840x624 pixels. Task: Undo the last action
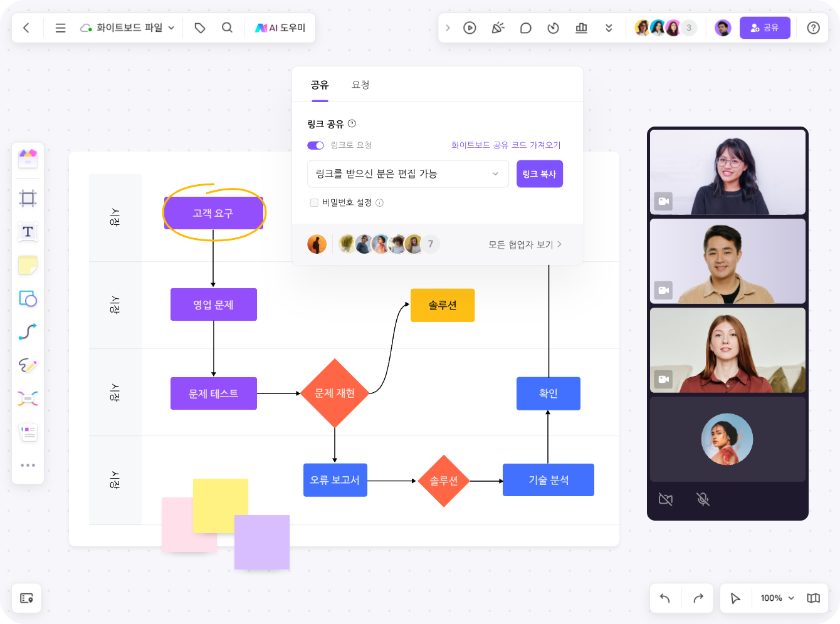point(665,598)
